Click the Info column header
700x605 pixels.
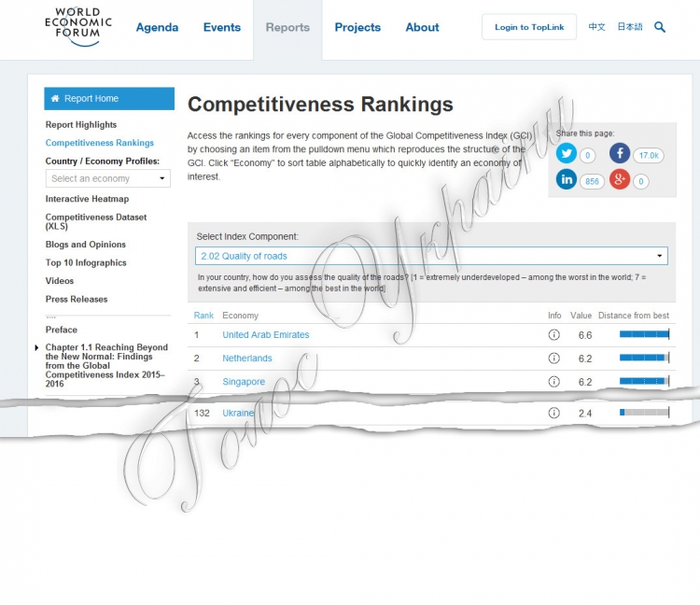coord(554,316)
